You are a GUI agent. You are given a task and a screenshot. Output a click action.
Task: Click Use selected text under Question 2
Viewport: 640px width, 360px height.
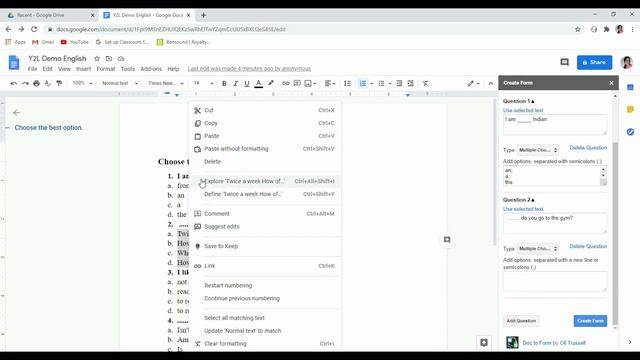pyautogui.click(x=523, y=209)
